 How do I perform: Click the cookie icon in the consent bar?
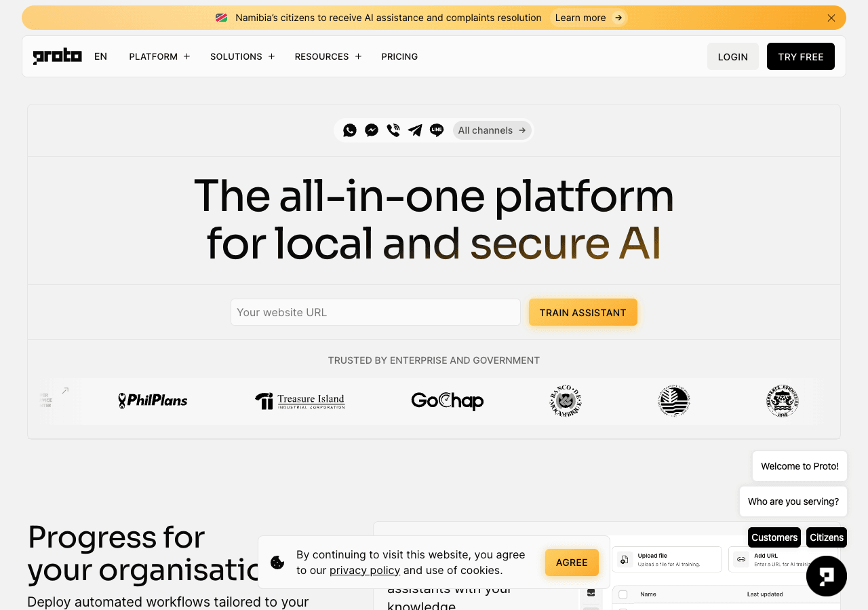point(277,562)
